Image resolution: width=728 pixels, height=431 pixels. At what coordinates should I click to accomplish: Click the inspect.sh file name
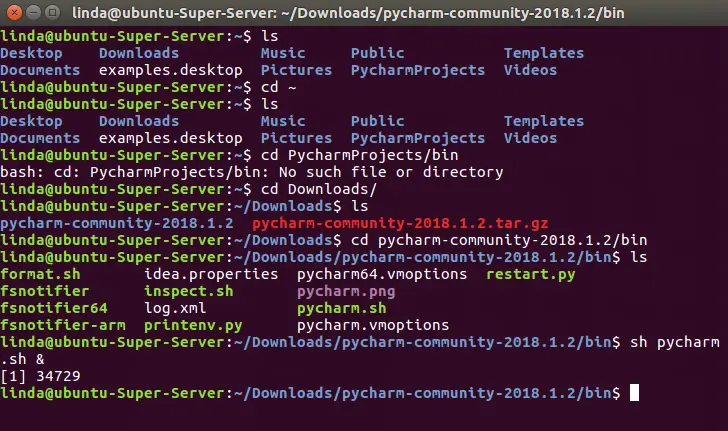pos(189,291)
